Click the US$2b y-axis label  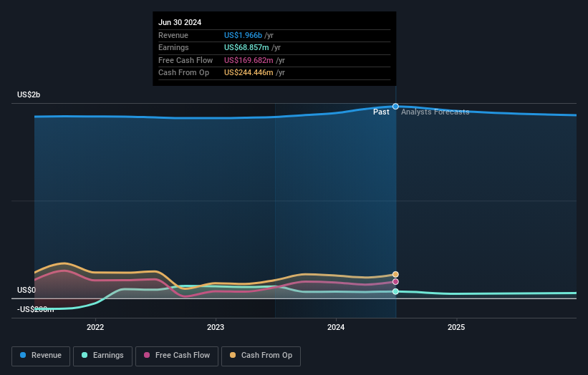[29, 94]
